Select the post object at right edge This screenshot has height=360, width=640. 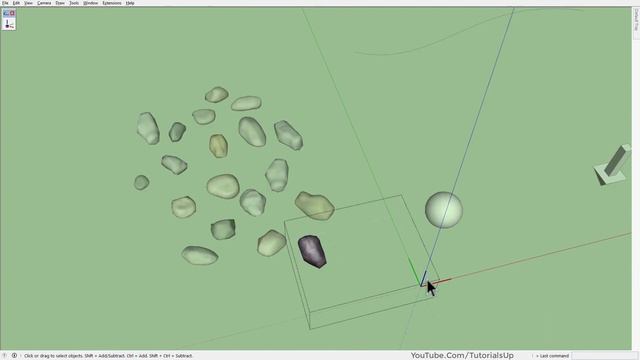pyautogui.click(x=613, y=164)
